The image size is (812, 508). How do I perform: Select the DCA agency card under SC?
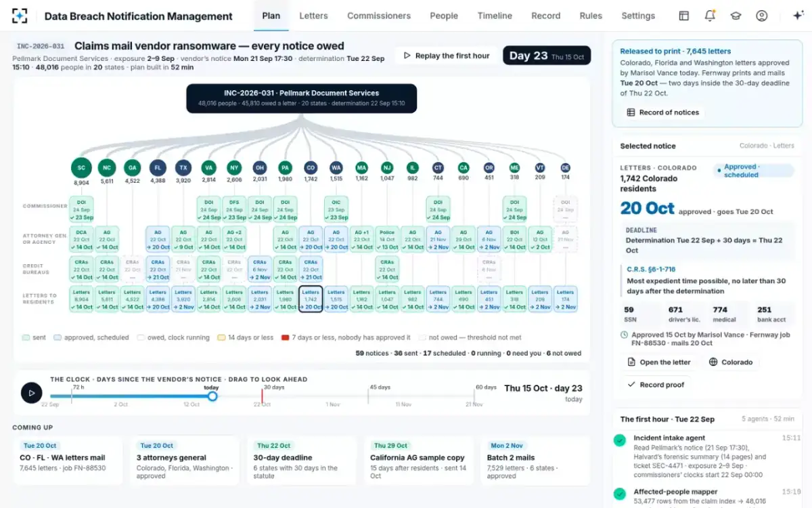(81, 239)
